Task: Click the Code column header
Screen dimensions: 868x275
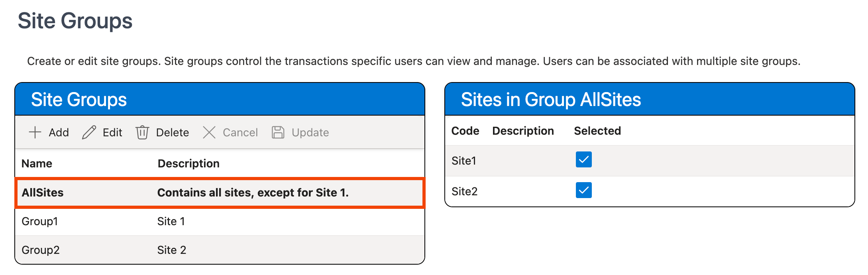Action: click(x=465, y=131)
